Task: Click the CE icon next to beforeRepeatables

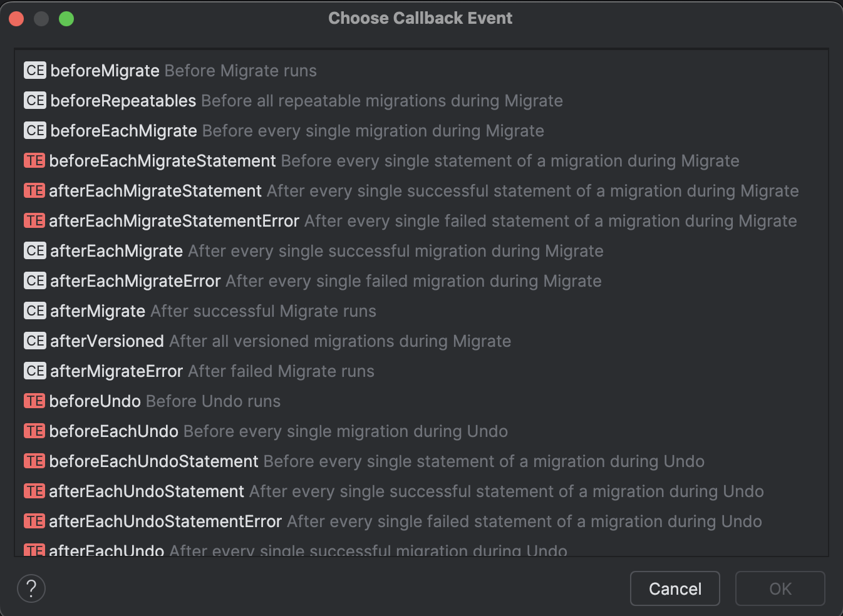Action: click(x=34, y=100)
